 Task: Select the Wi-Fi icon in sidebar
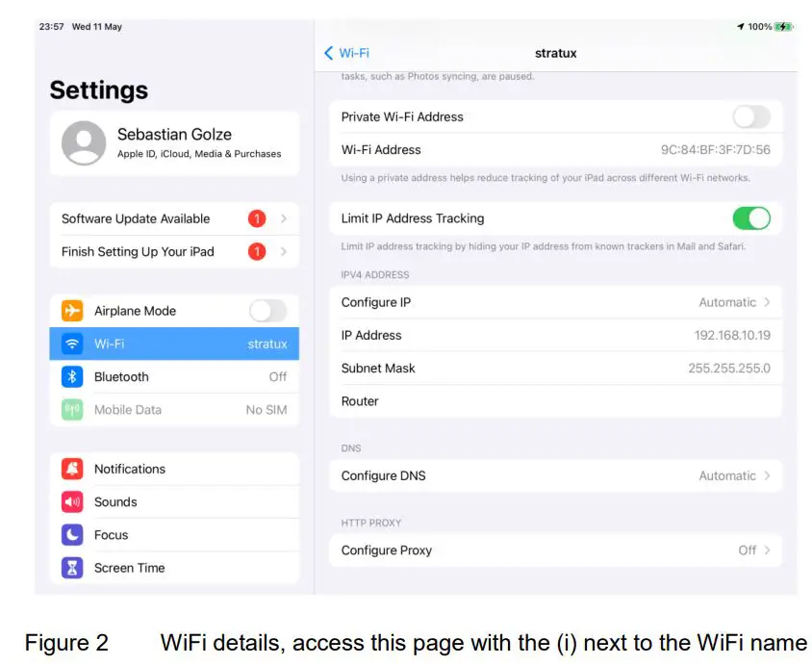(x=72, y=344)
